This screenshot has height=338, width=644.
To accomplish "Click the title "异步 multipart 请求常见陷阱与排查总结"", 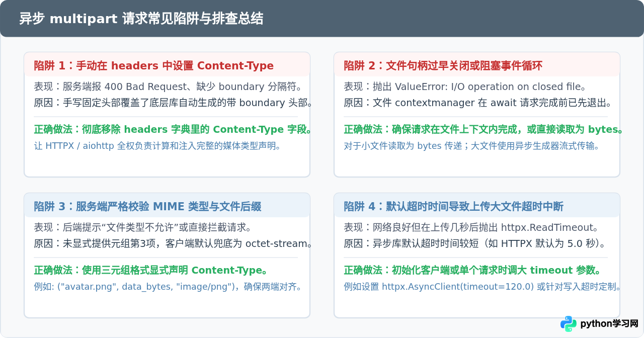I will point(141,19).
